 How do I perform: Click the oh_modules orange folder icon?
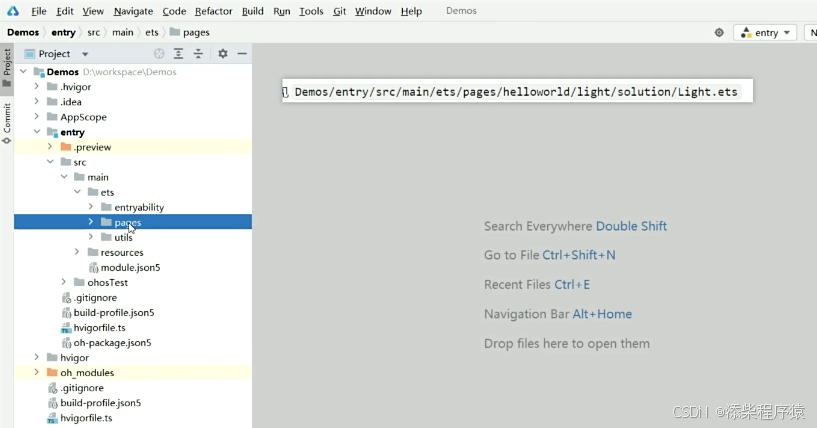[x=52, y=373]
